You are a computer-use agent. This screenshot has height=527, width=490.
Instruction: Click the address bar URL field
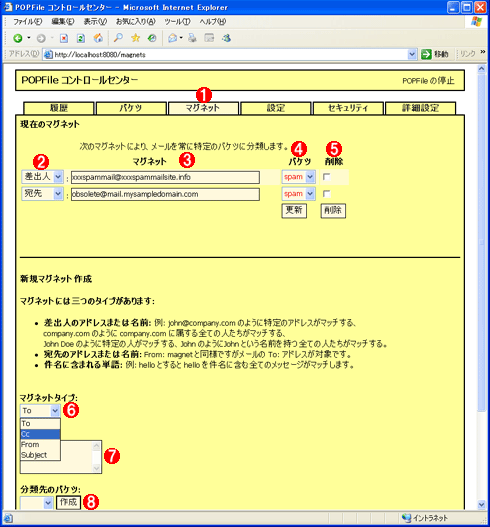click(230, 54)
